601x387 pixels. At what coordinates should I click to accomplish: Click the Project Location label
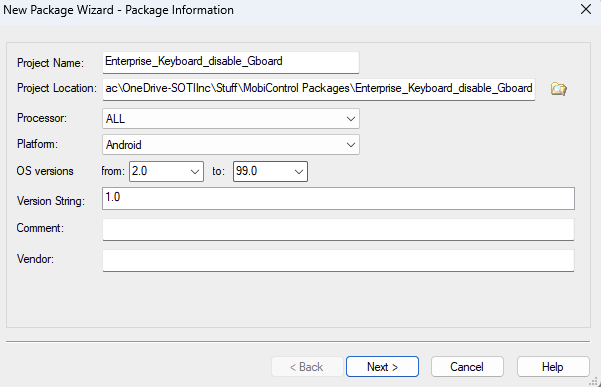click(57, 88)
